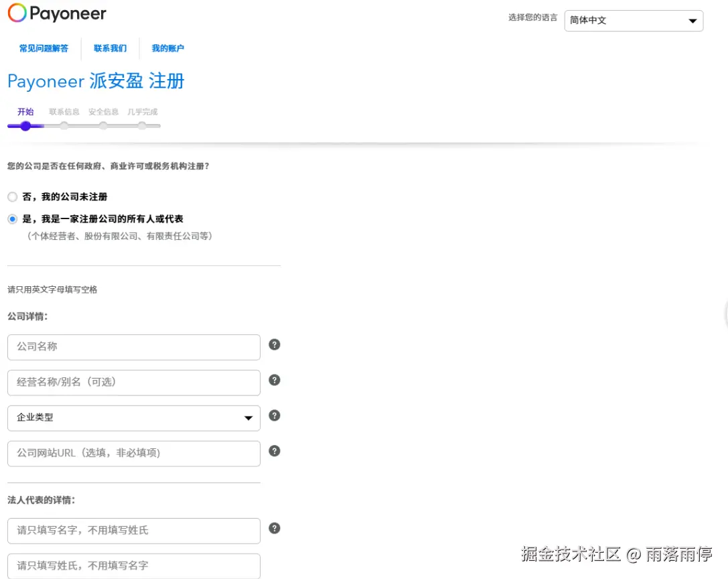This screenshot has height=579, width=728.
Task: Click the Payoneer 派安盈 注册 heading
Action: (x=96, y=81)
